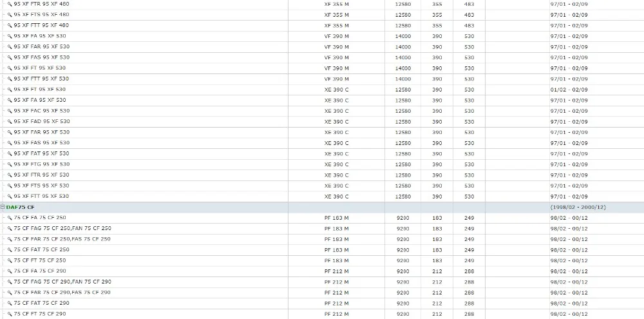Select row text '95 XF FAS 95 XF 530' with XE 390 C
Image resolution: width=644 pixels, height=319 pixels.
pyautogui.click(x=41, y=142)
